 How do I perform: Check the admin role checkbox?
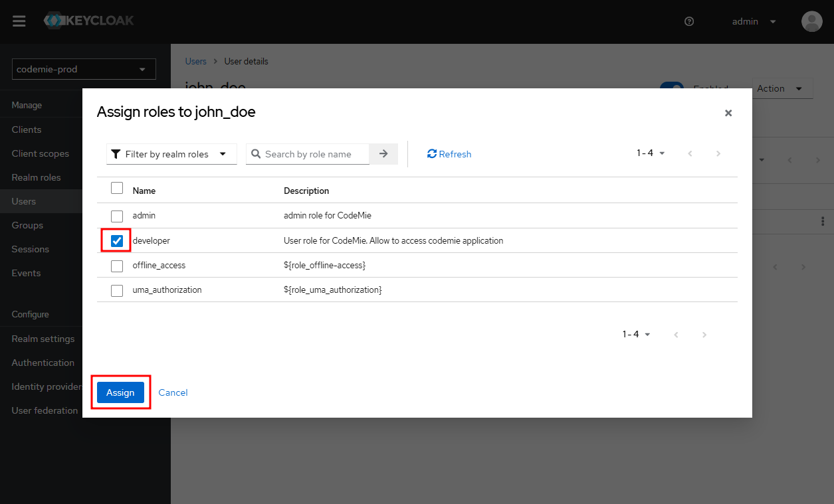pyautogui.click(x=117, y=216)
